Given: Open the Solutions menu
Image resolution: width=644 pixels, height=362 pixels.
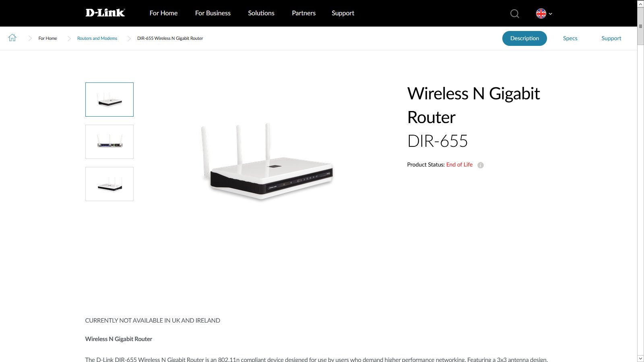Looking at the screenshot, I should (x=261, y=13).
